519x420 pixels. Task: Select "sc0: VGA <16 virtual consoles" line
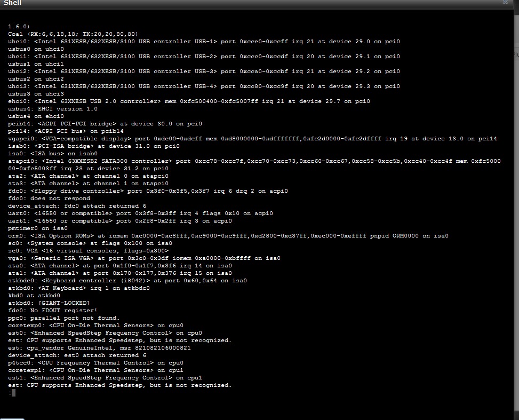click(88, 251)
